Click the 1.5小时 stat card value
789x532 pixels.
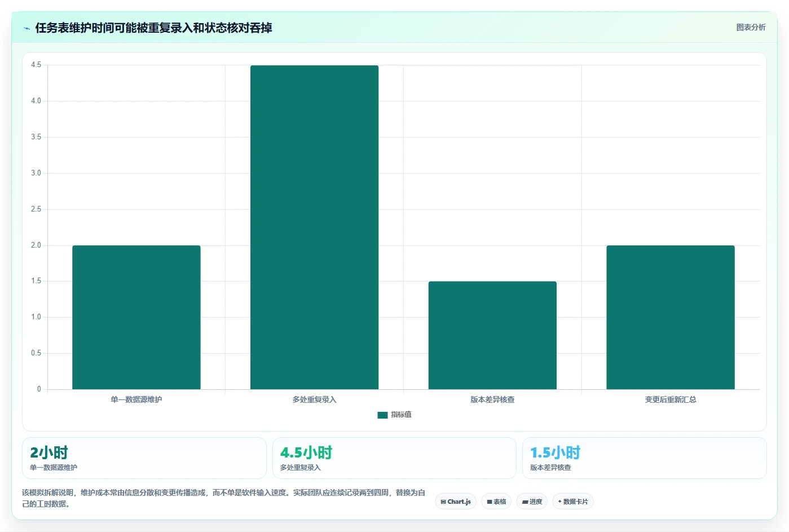point(556,452)
